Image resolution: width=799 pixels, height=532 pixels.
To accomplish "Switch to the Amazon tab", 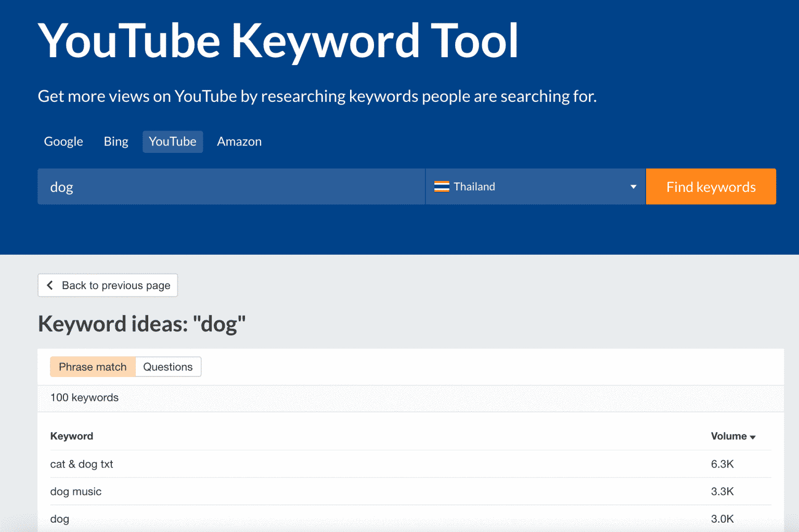I will point(239,141).
